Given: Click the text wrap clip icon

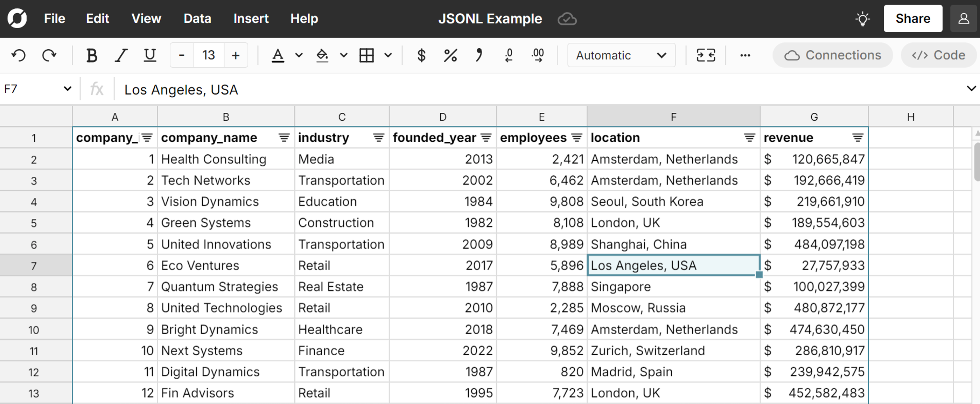Looking at the screenshot, I should 705,55.
